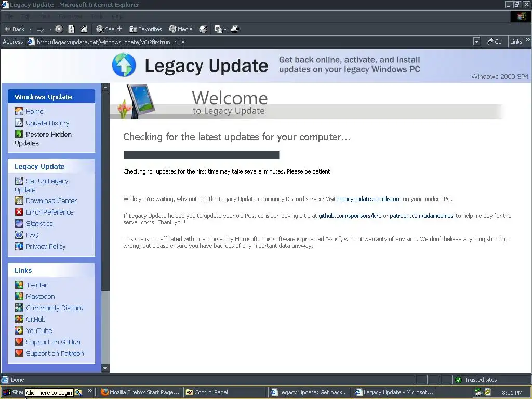Click the Mastodon icon in Links
This screenshot has height=399, width=532.
(x=19, y=296)
